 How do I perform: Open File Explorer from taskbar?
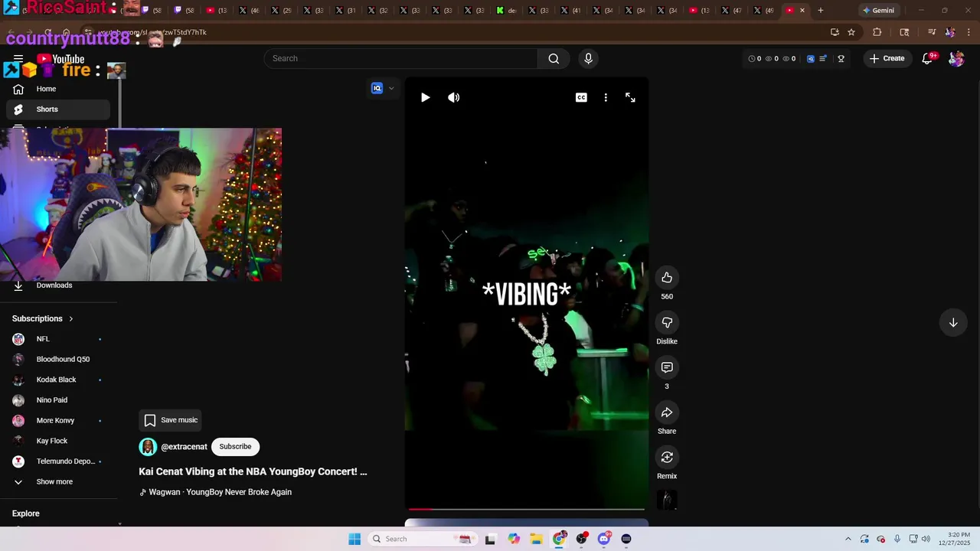(537, 539)
